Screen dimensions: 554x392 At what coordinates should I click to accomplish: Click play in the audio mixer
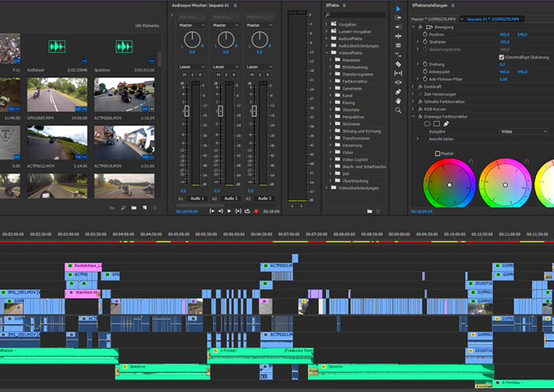tap(229, 211)
